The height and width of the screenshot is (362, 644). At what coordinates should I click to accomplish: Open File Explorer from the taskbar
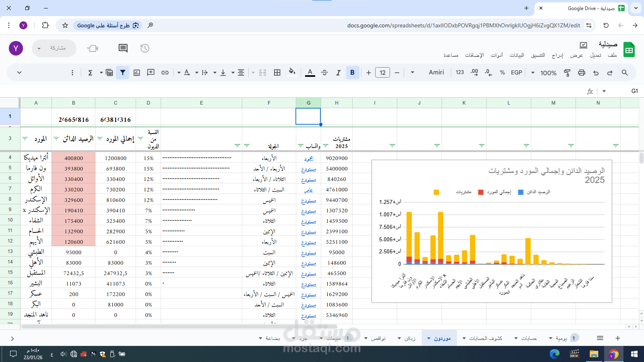click(x=594, y=354)
